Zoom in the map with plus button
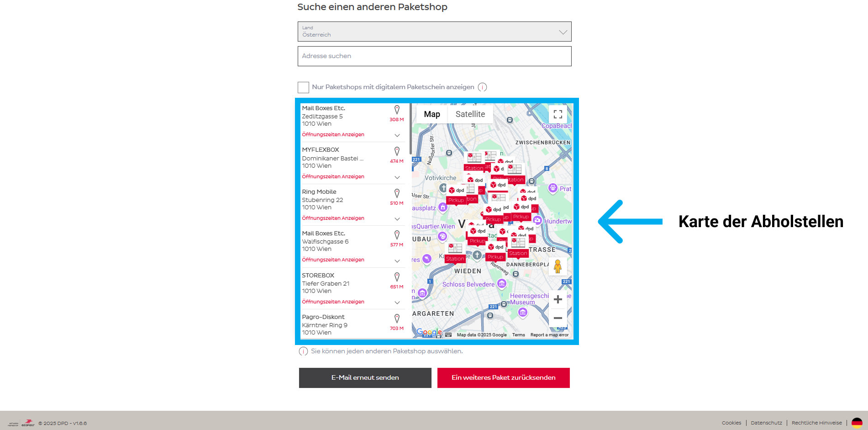This screenshot has width=868, height=430. pos(558,299)
